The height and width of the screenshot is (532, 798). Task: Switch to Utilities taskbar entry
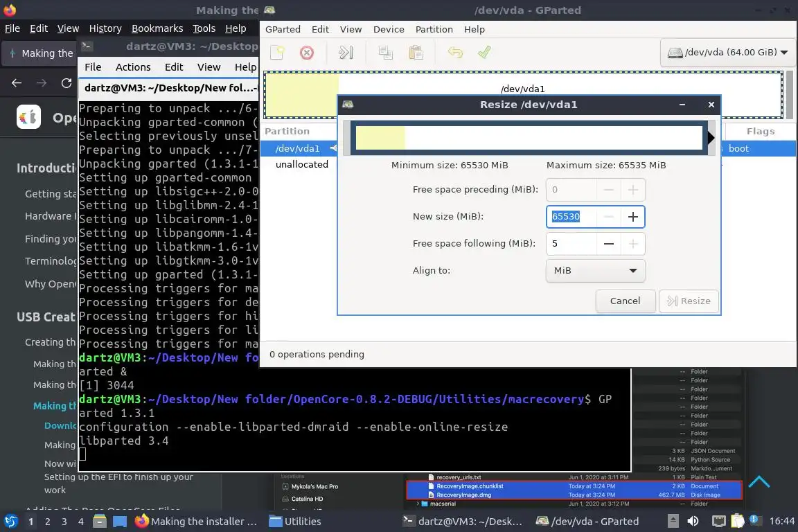(x=295, y=522)
